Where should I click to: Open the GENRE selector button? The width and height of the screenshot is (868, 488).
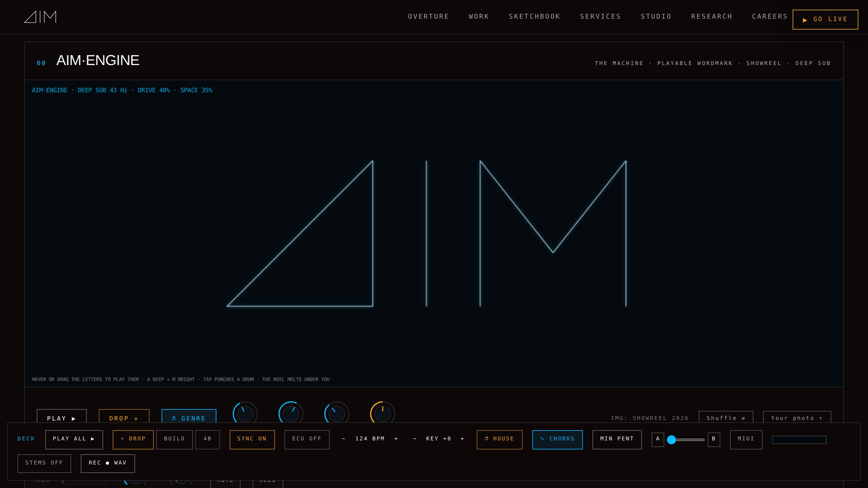tap(189, 417)
